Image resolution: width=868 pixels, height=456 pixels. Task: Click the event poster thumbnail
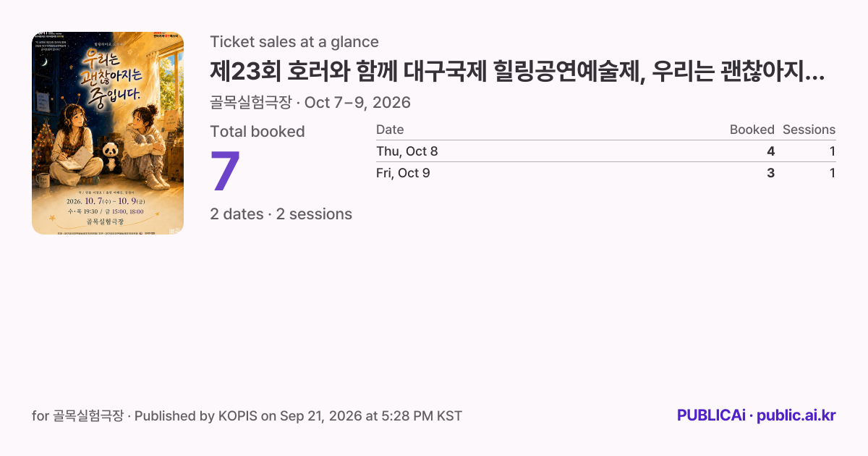[108, 133]
